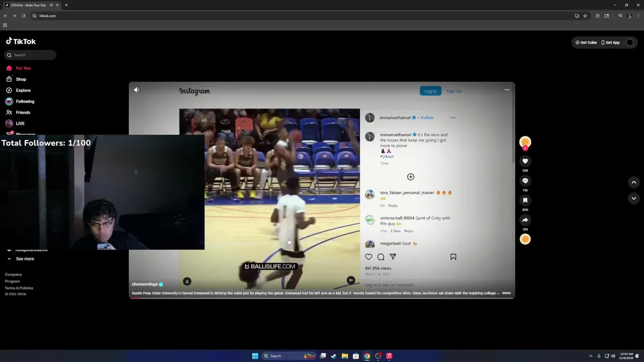The image size is (644, 362).
Task: Save the Instagram post with bookmark icon
Action: [x=453, y=257]
